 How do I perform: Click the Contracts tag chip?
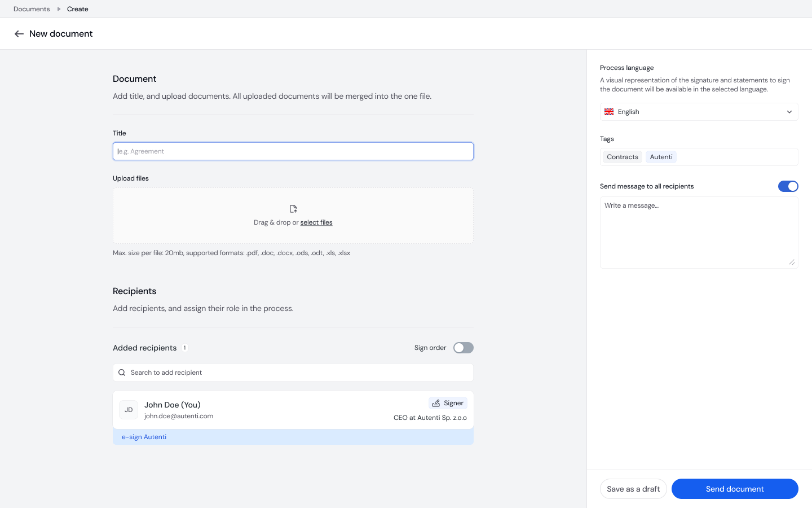623,157
